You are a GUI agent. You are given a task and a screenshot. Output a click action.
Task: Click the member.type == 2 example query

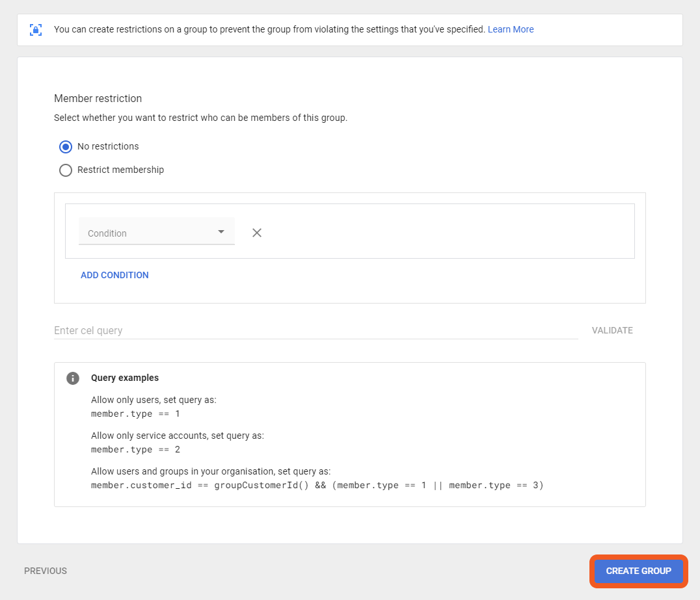click(135, 450)
